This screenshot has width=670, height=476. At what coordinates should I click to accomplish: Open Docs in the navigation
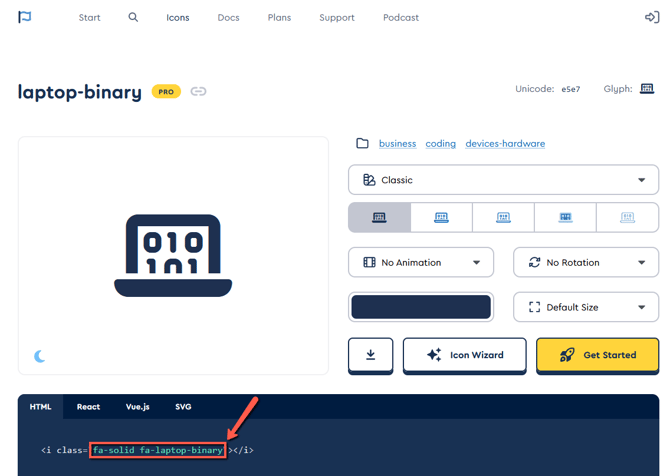pos(229,18)
